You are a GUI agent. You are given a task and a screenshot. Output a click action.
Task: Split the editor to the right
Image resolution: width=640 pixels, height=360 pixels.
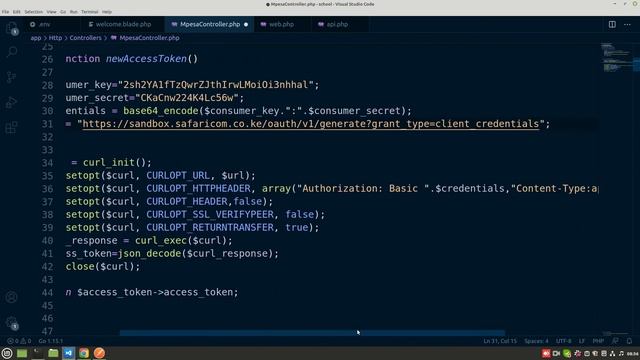[612, 24]
